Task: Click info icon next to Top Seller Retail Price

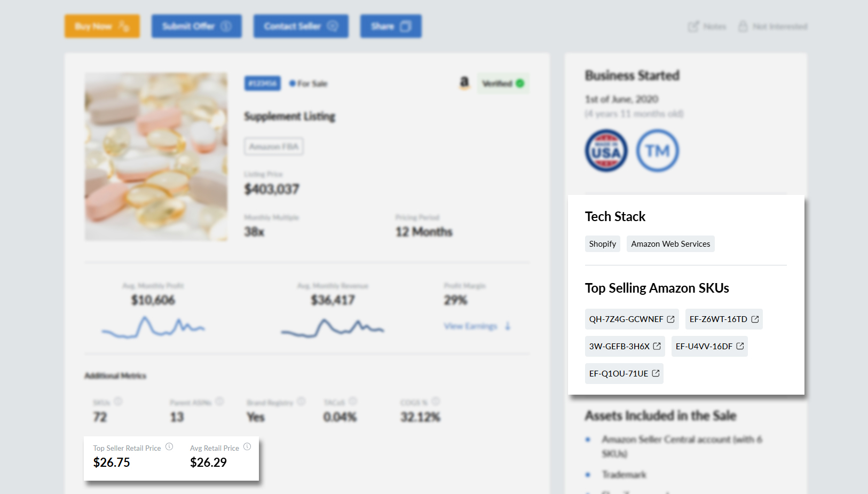Action: [x=169, y=446]
